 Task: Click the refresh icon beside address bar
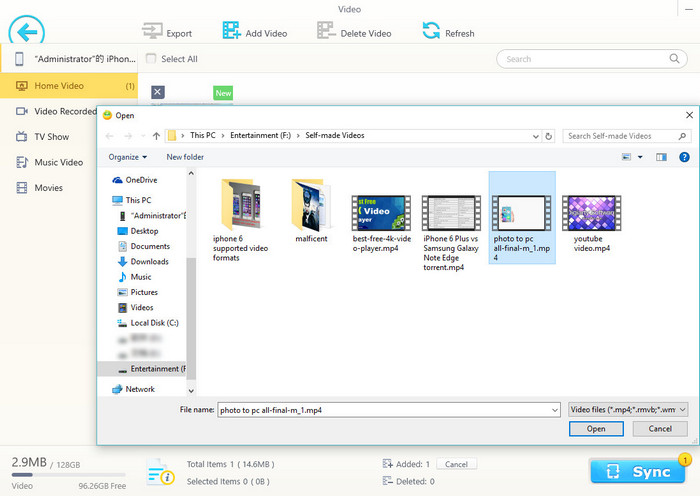coord(549,136)
